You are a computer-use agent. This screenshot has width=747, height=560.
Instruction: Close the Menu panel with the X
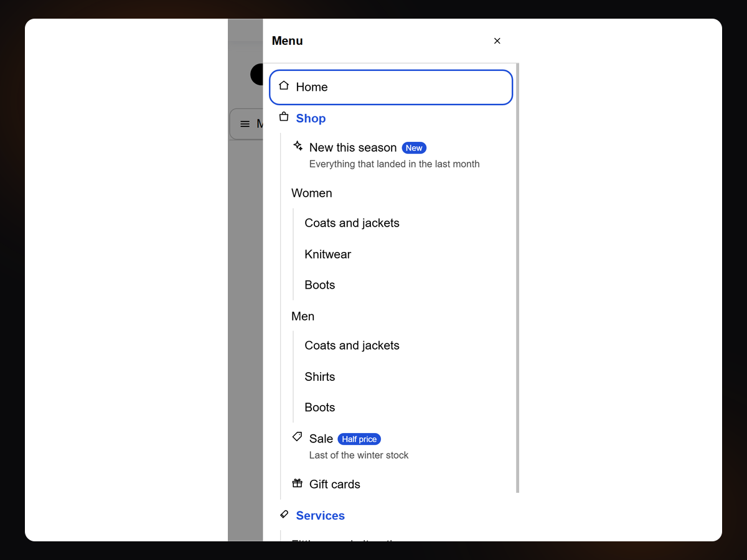(497, 41)
